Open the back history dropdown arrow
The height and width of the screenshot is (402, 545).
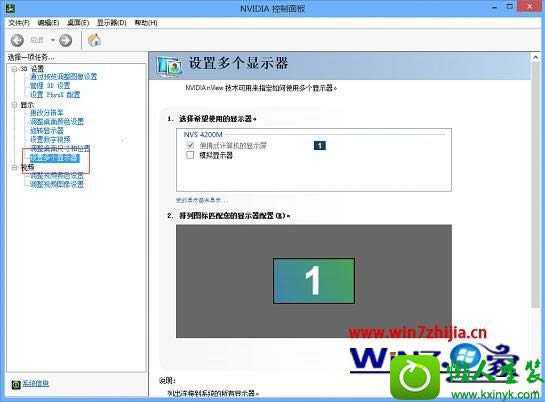coord(53,40)
